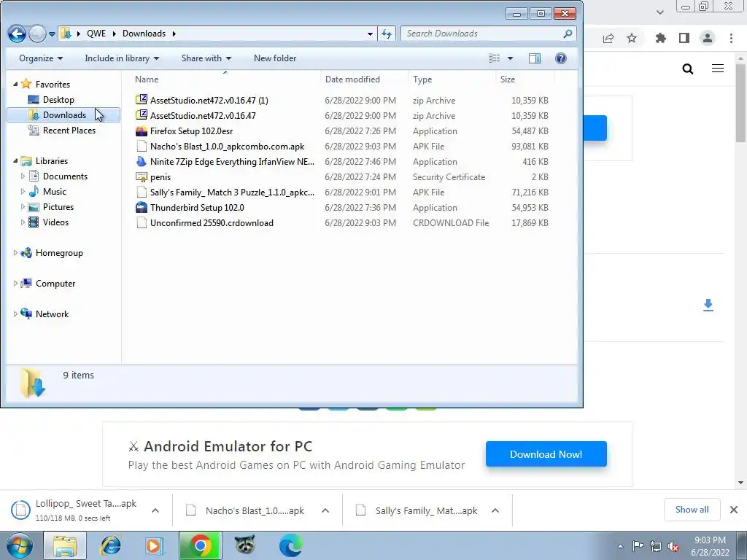Viewport: 747px width, 560px height.
Task: Click Show all downloads
Action: click(692, 510)
